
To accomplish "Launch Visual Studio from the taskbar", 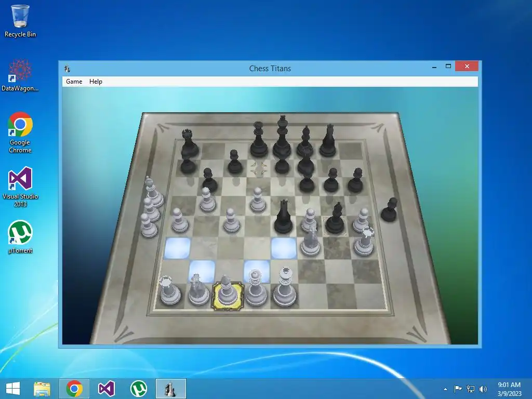I will pyautogui.click(x=106, y=389).
